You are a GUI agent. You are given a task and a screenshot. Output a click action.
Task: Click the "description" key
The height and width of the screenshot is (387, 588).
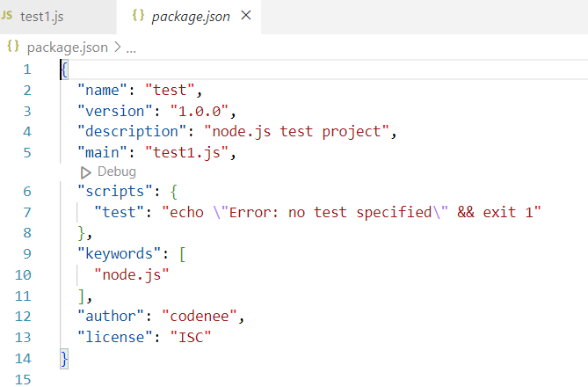pos(132,132)
